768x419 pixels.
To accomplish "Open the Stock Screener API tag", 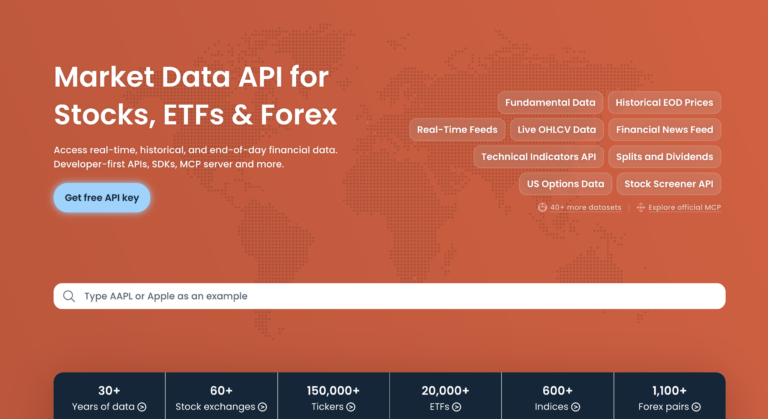I will coord(669,184).
